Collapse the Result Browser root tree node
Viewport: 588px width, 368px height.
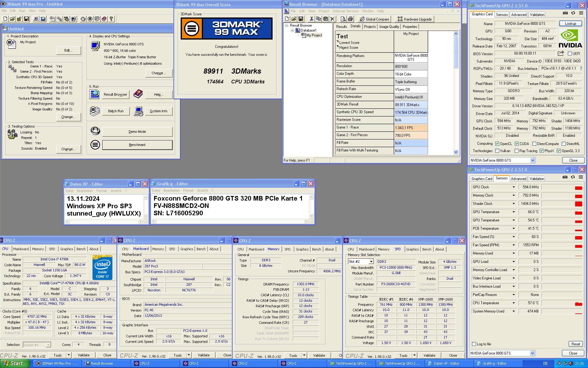[x=287, y=25]
